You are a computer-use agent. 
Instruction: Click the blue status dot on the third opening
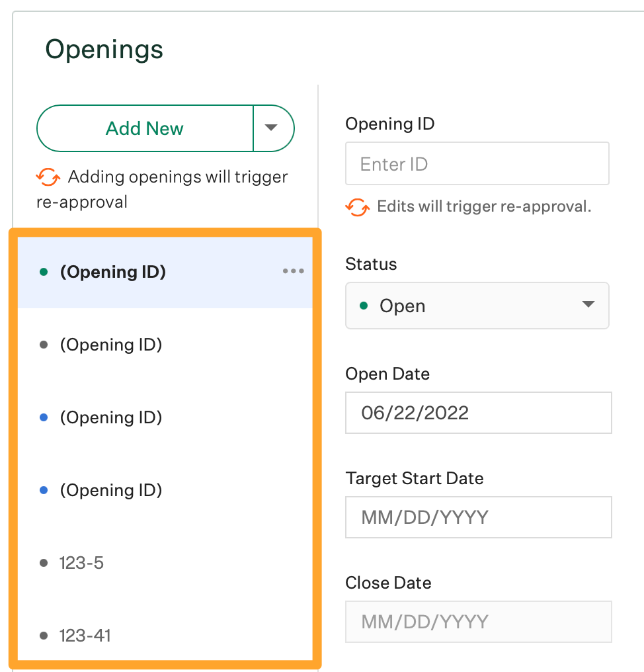point(43,417)
